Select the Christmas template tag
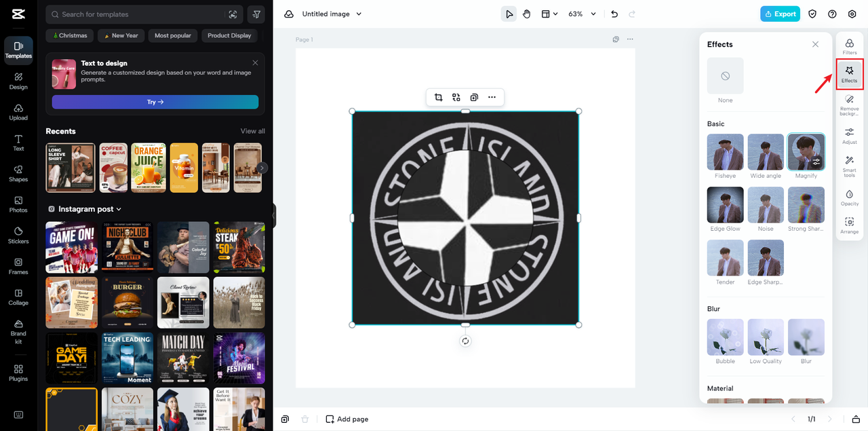868x431 pixels. pyautogui.click(x=70, y=35)
